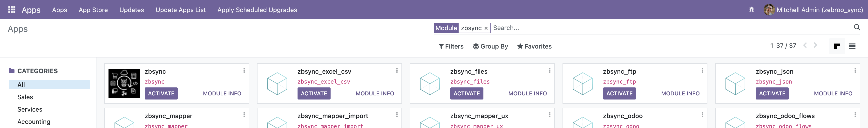Open the App Store menu
Viewport: 868px width, 128px height.
pyautogui.click(x=93, y=10)
